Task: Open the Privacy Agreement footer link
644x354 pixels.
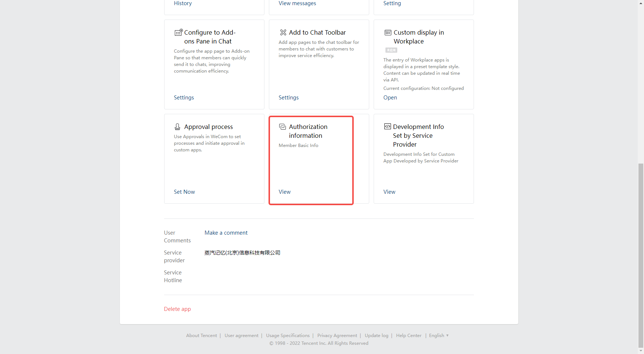Action: [x=337, y=336]
